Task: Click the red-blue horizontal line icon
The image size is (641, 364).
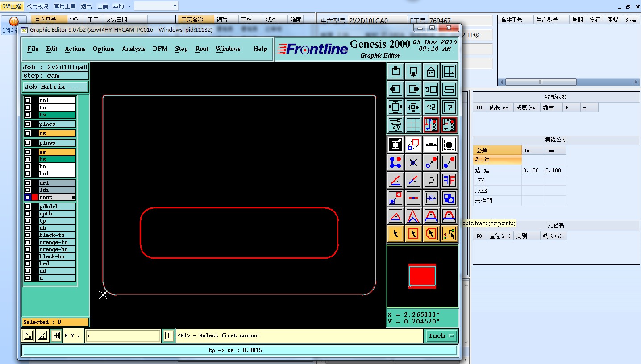Action: [x=413, y=198]
